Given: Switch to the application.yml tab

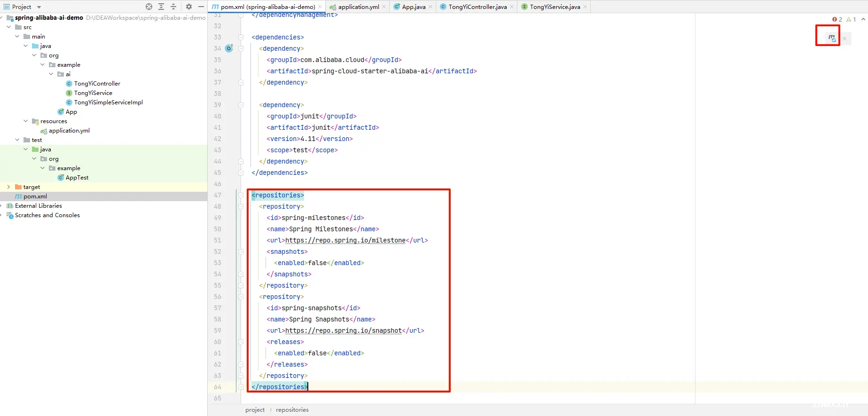Looking at the screenshot, I should point(359,7).
